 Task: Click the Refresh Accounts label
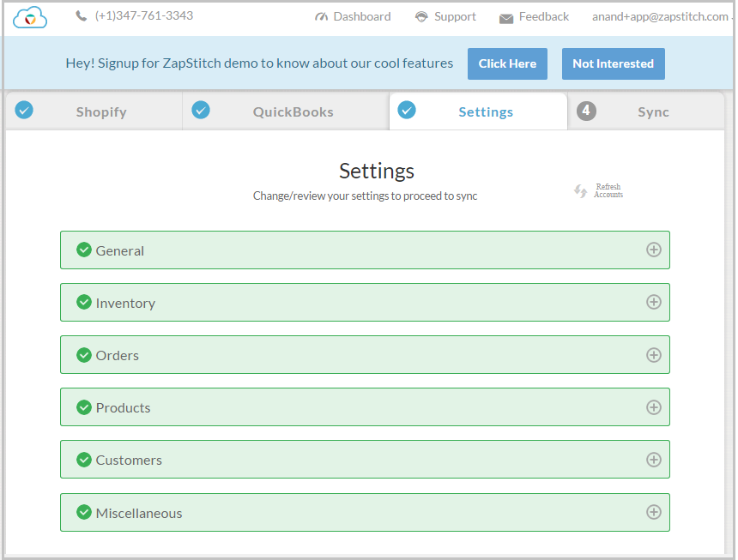pos(608,190)
